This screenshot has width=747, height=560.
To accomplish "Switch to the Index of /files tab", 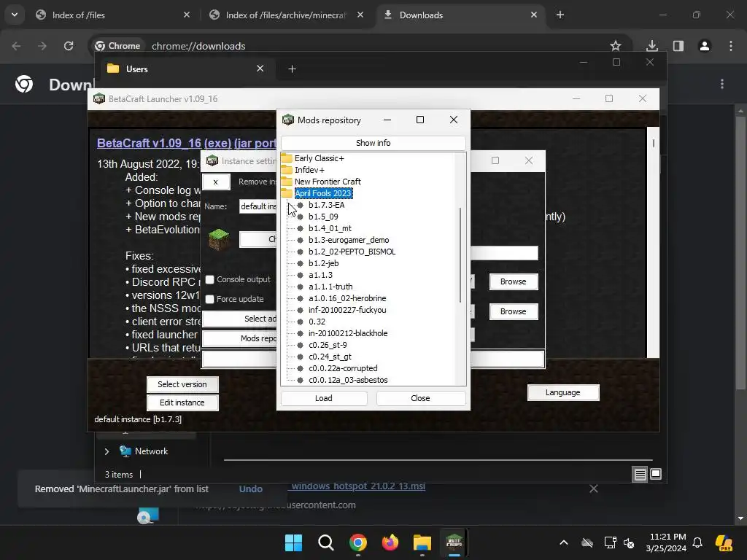I will (112, 15).
